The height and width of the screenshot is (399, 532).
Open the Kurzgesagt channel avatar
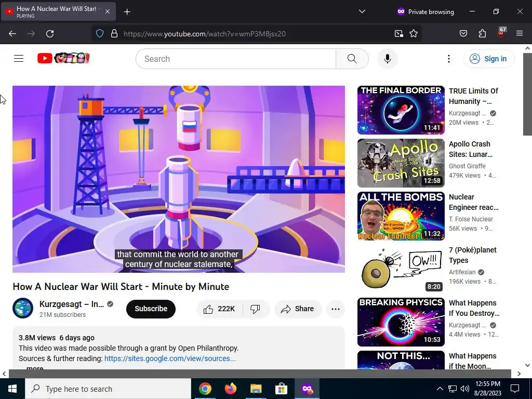click(x=23, y=308)
